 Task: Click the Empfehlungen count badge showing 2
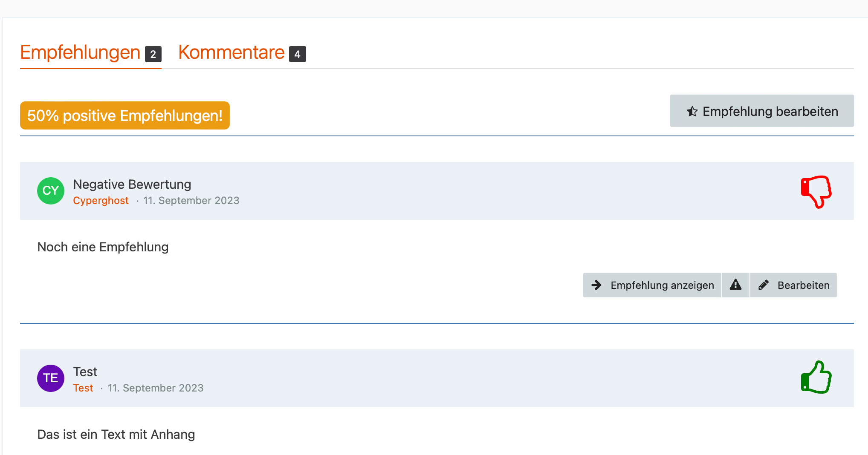[x=153, y=54]
